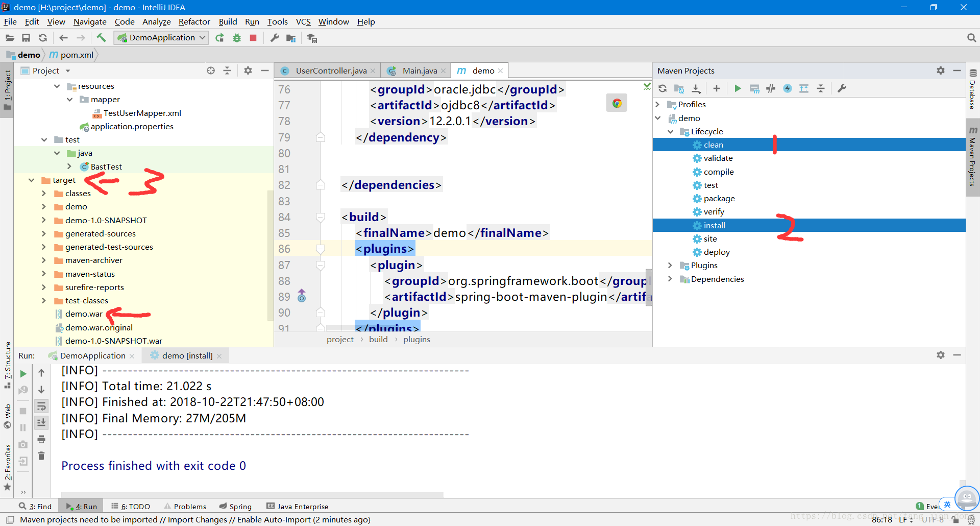This screenshot has width=980, height=526.
Task: Open the DemoApplication run configuration dropdown
Action: pos(161,38)
